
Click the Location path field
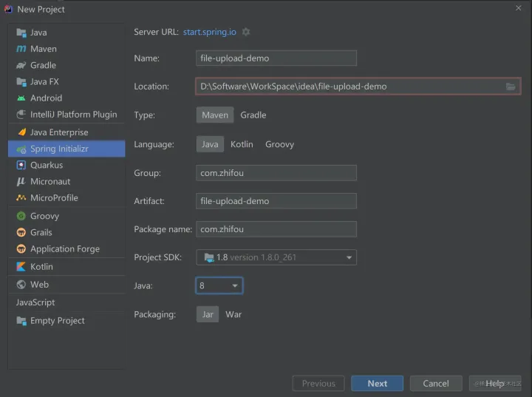(358, 86)
